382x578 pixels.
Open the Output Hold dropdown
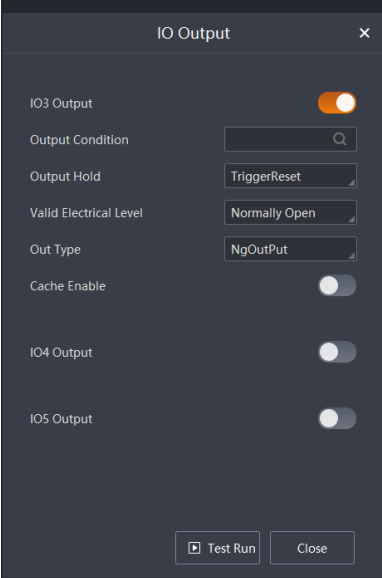291,176
